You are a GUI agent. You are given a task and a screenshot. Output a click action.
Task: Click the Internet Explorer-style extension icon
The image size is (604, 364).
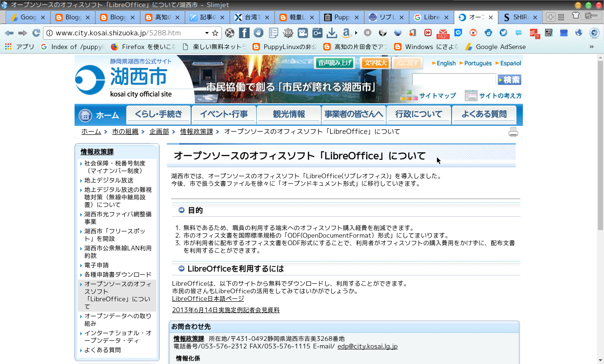[x=488, y=33]
